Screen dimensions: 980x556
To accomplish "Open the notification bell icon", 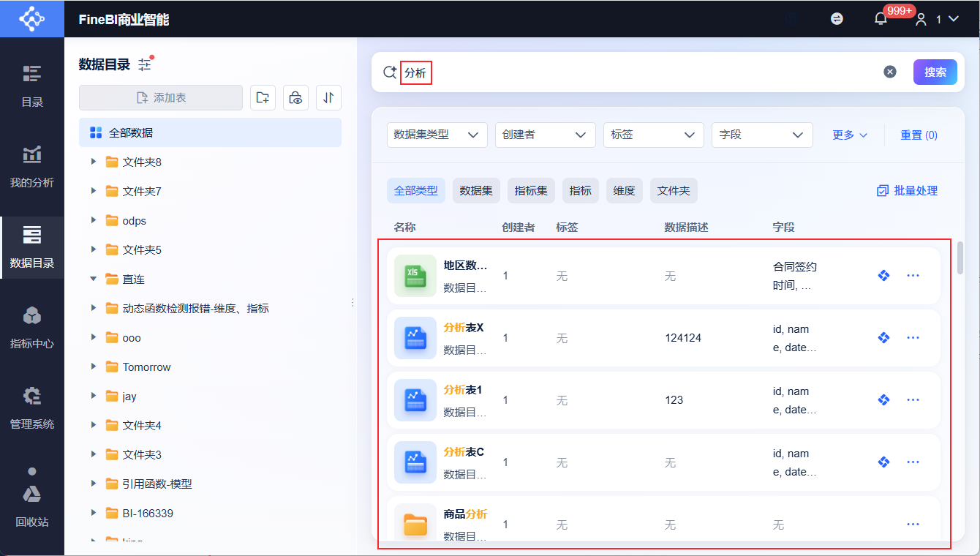I will [x=881, y=19].
